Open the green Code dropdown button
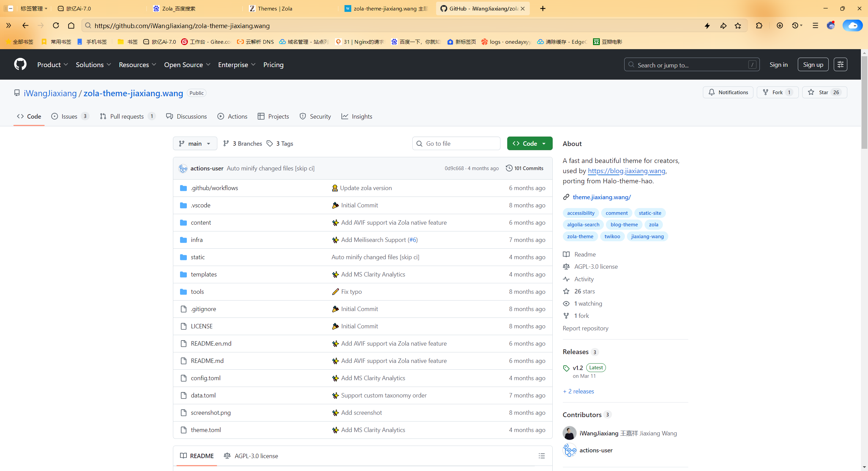The width and height of the screenshot is (868, 471). coord(530,143)
